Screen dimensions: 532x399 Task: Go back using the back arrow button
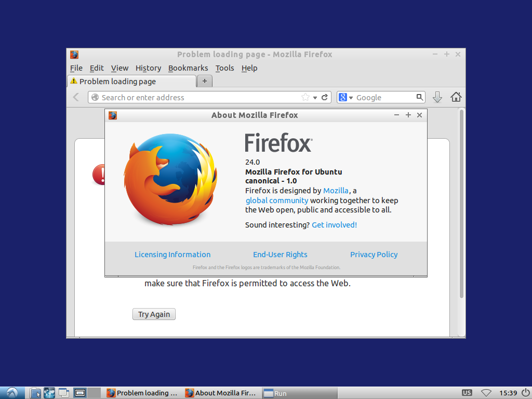(x=76, y=97)
